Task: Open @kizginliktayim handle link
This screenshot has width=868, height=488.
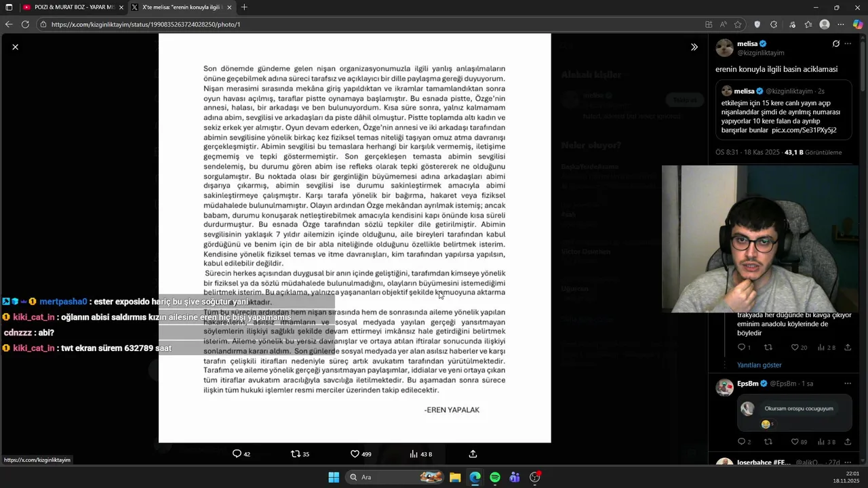Action: [761, 53]
